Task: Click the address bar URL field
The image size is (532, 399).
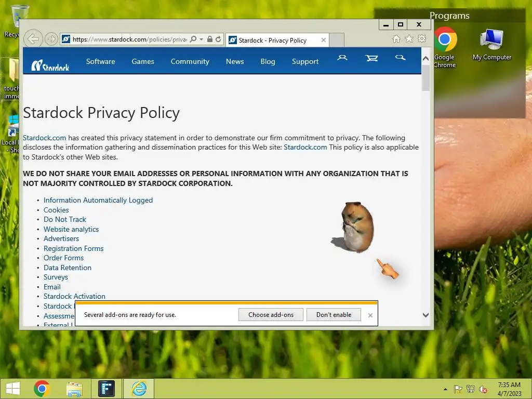Action: [x=129, y=39]
